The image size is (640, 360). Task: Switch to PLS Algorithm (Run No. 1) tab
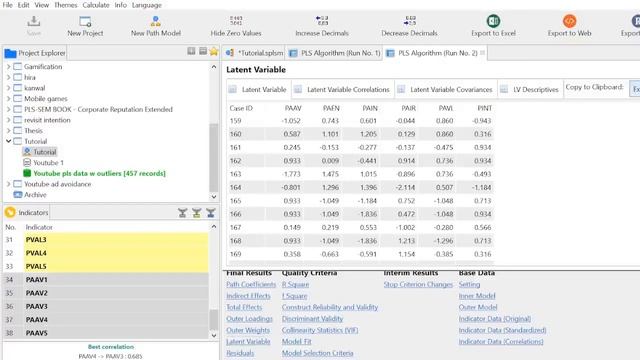(334, 53)
